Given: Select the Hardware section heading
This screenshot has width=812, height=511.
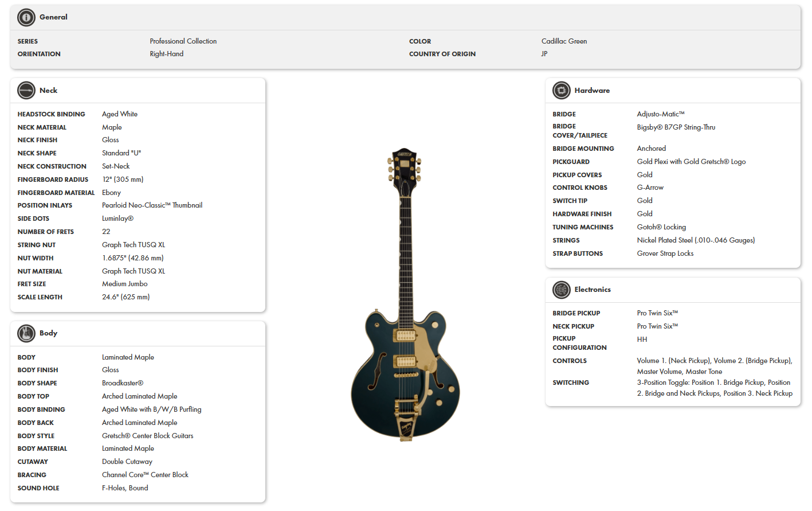Looking at the screenshot, I should [592, 91].
